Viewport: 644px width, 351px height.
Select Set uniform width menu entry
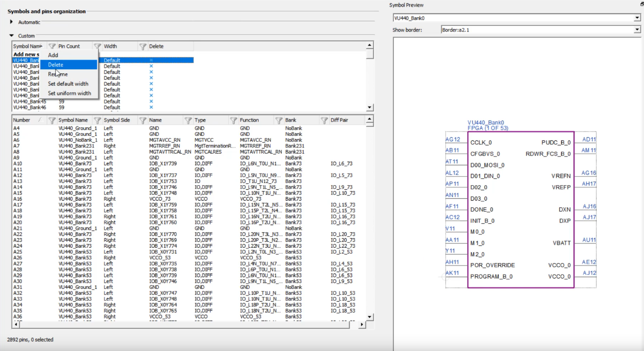point(69,93)
